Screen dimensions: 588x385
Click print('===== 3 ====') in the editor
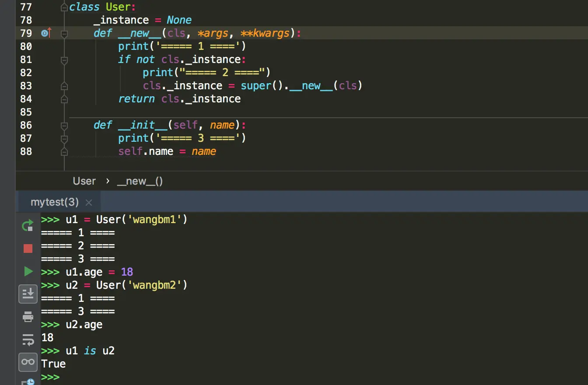182,138
